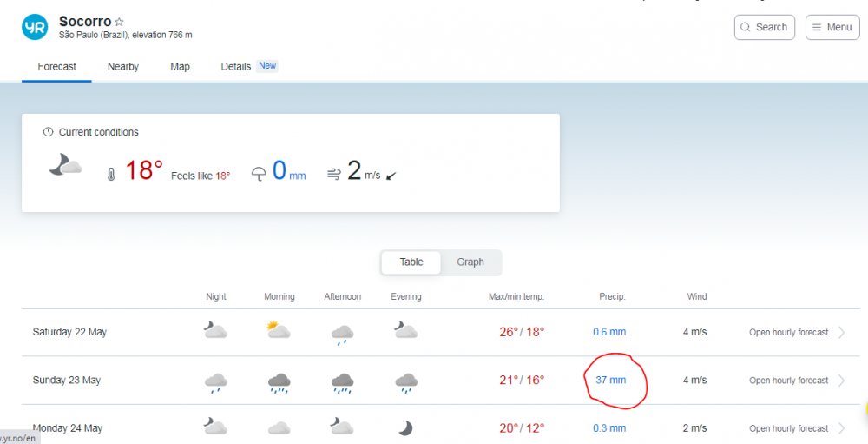Switch forecast view to Graph
The width and height of the screenshot is (868, 444).
[x=470, y=262]
